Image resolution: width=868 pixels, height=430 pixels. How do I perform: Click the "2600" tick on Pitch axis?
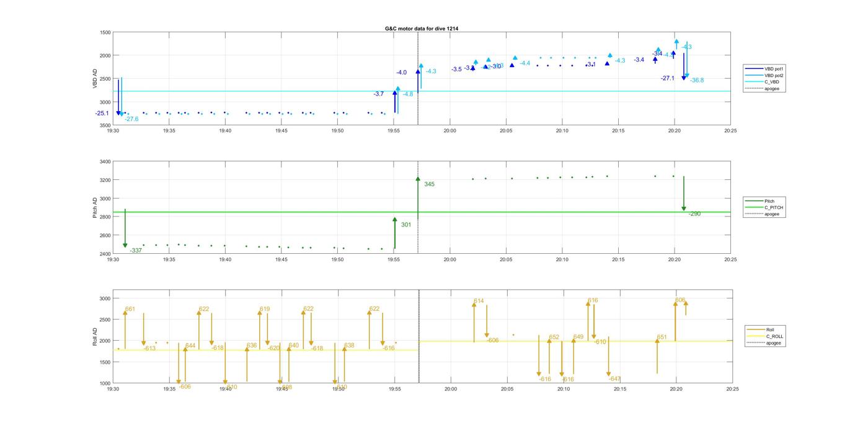pyautogui.click(x=105, y=236)
